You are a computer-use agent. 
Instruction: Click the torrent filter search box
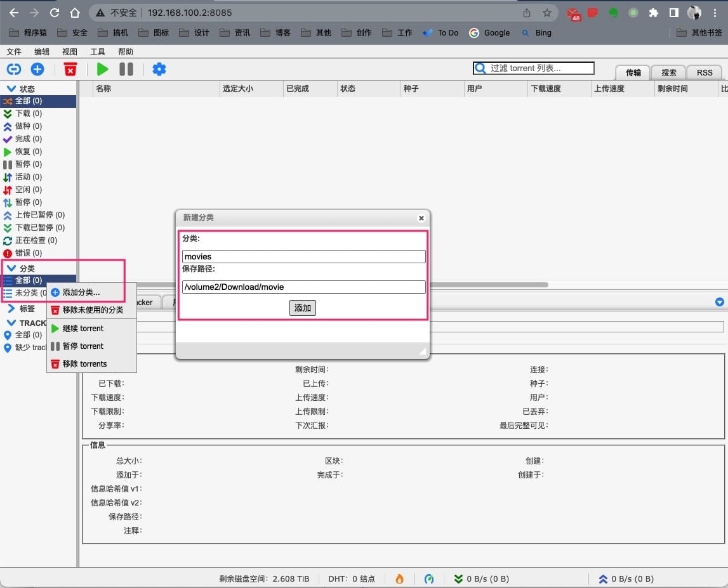click(x=533, y=69)
